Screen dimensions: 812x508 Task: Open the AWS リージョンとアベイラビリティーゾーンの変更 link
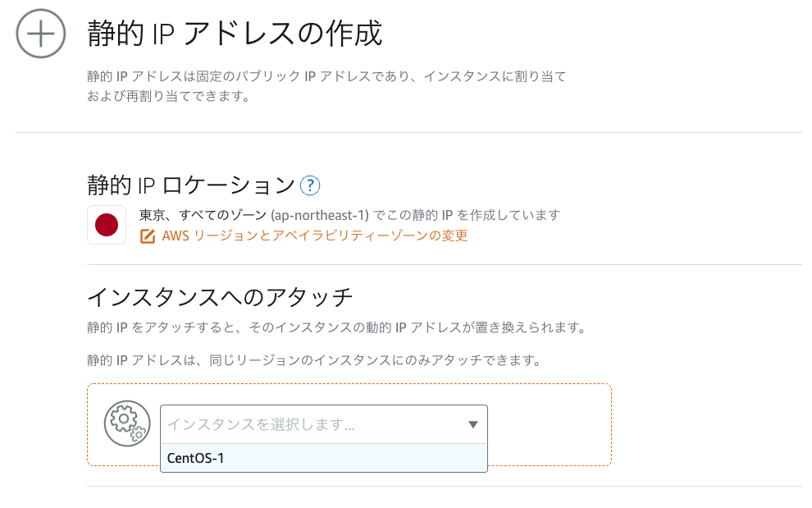[315, 236]
